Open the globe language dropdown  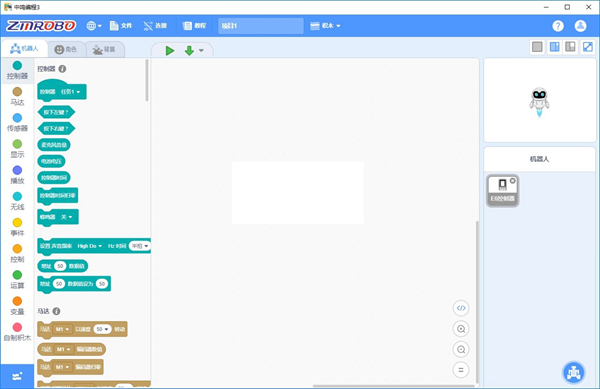pyautogui.click(x=94, y=26)
